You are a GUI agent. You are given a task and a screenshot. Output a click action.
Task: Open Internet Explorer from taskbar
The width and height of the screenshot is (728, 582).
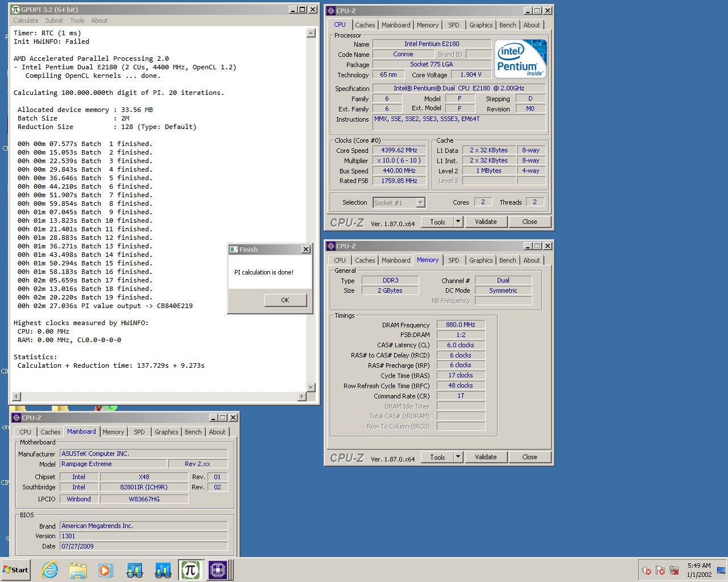[50, 570]
